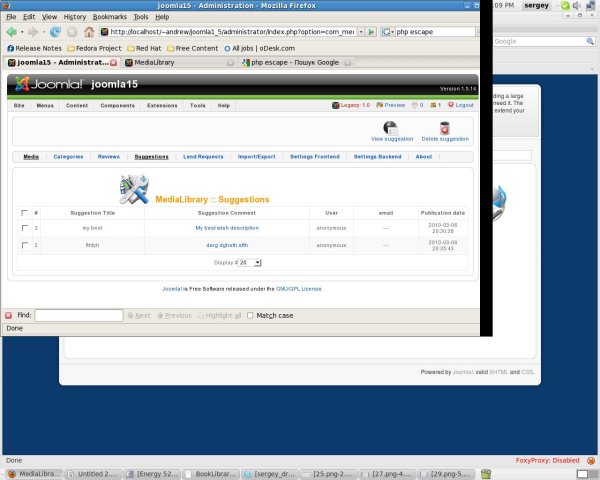Viewport: 600px width, 480px height.
Task: Switch to php escape Google tab
Action: coord(295,62)
